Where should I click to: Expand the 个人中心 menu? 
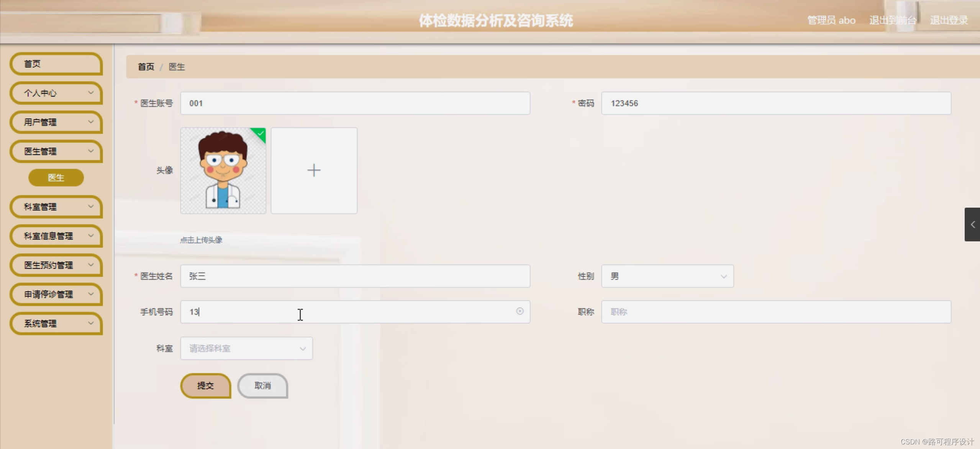[56, 93]
